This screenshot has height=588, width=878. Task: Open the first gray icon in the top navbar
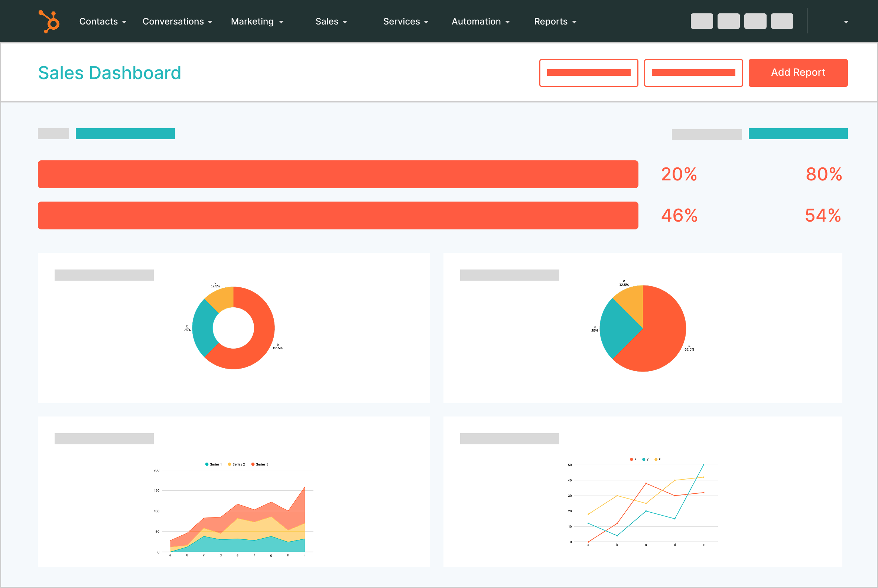[701, 21]
